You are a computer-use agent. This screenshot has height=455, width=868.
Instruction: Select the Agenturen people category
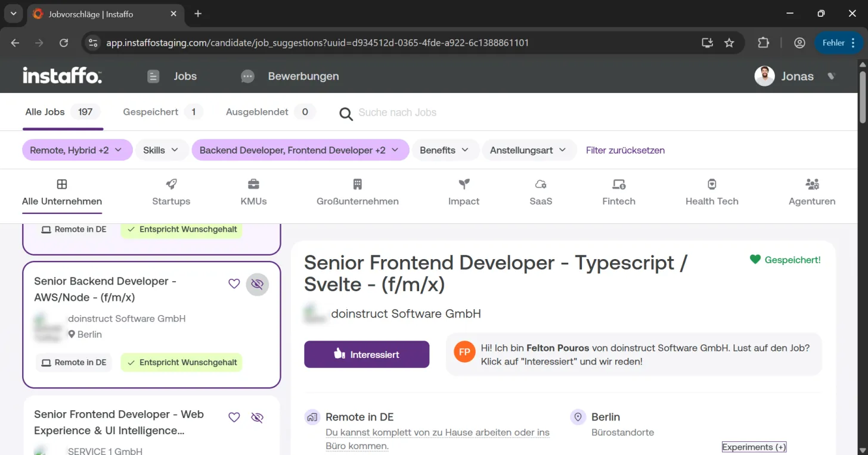coord(812,192)
